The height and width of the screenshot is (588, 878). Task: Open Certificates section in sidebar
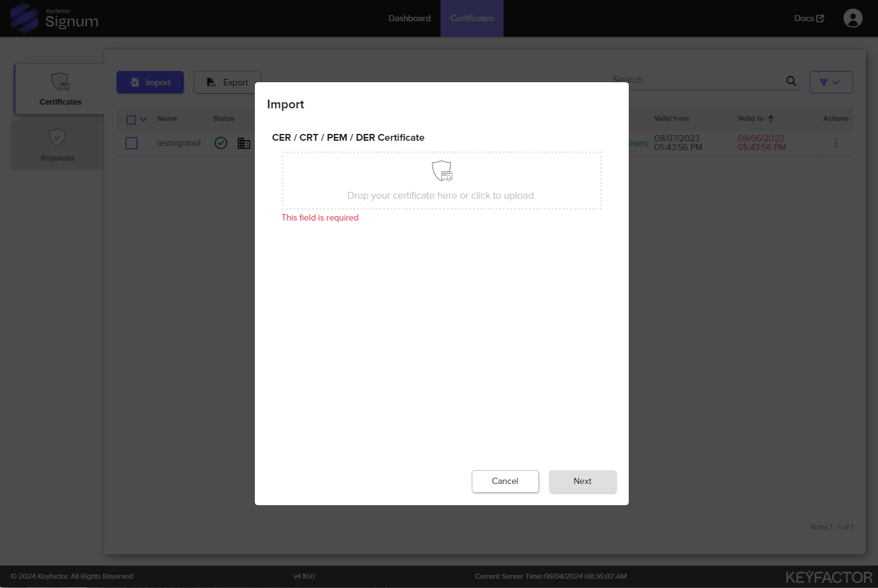pos(60,89)
